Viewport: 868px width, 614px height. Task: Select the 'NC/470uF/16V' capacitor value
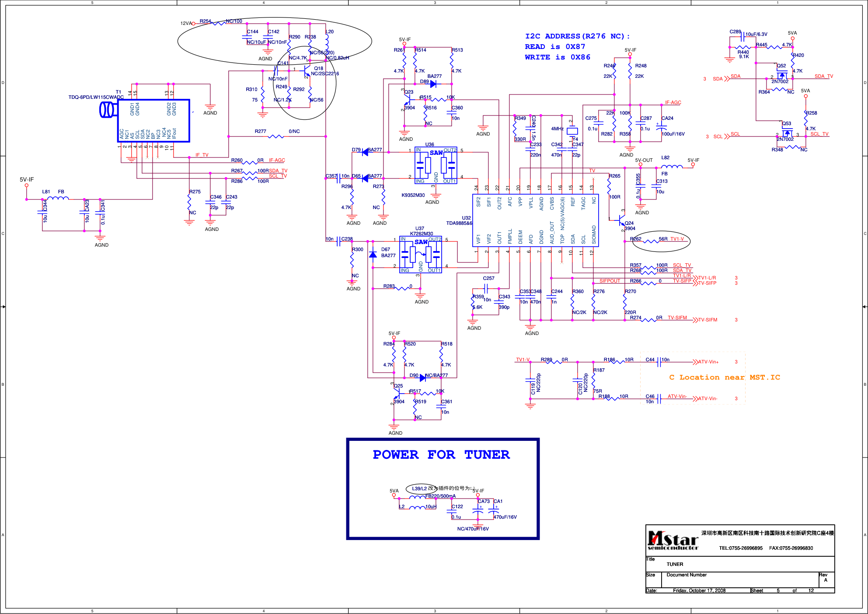click(473, 529)
